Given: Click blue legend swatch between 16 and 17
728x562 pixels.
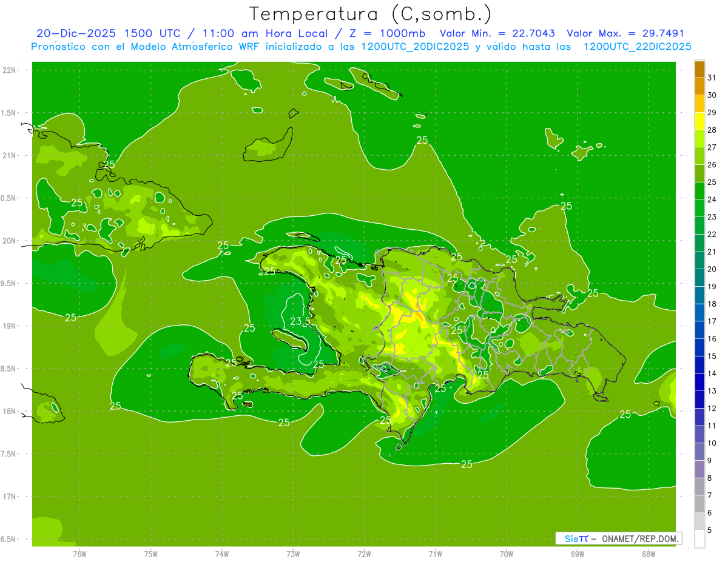Looking at the screenshot, I should coord(699,330).
